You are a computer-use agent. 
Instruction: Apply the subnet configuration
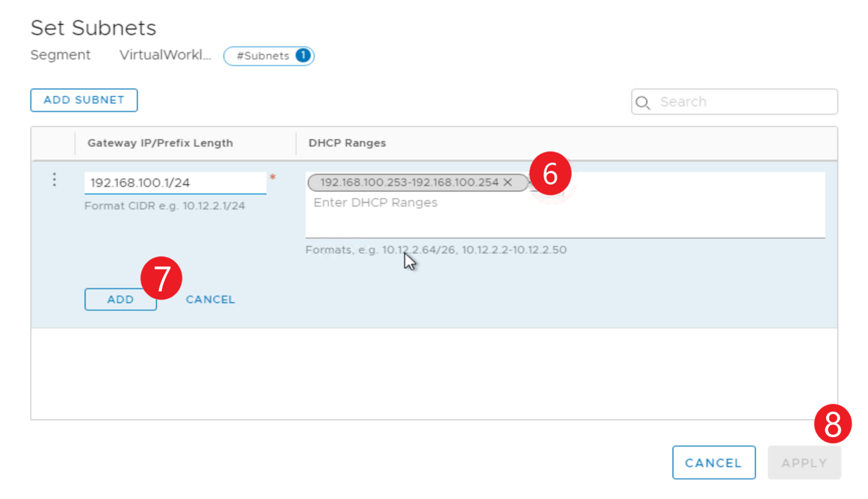click(804, 462)
